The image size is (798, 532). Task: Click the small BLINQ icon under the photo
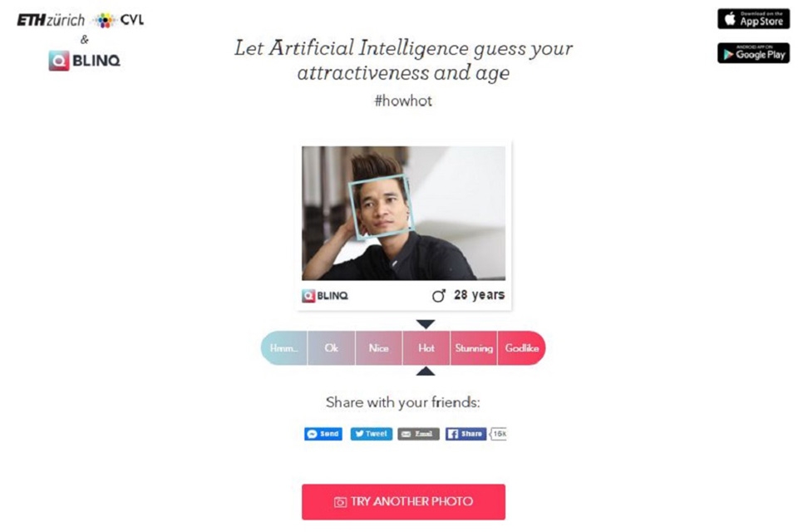pyautogui.click(x=308, y=296)
